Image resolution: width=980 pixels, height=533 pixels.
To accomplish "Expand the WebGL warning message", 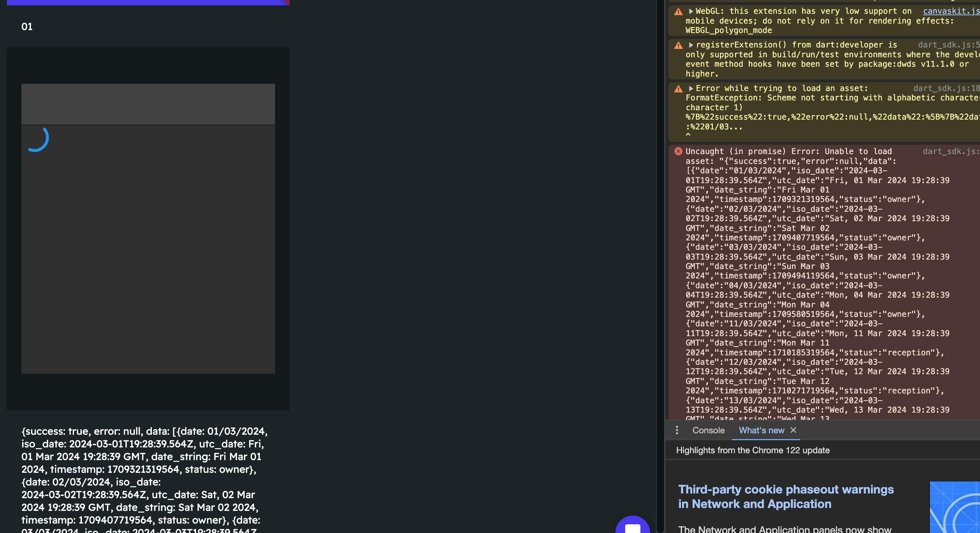I will [x=691, y=12].
